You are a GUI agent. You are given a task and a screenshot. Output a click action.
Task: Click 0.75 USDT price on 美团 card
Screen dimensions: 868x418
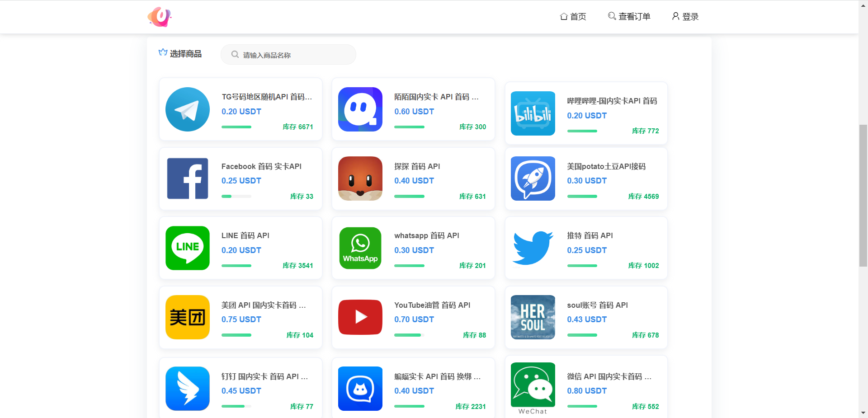241,319
